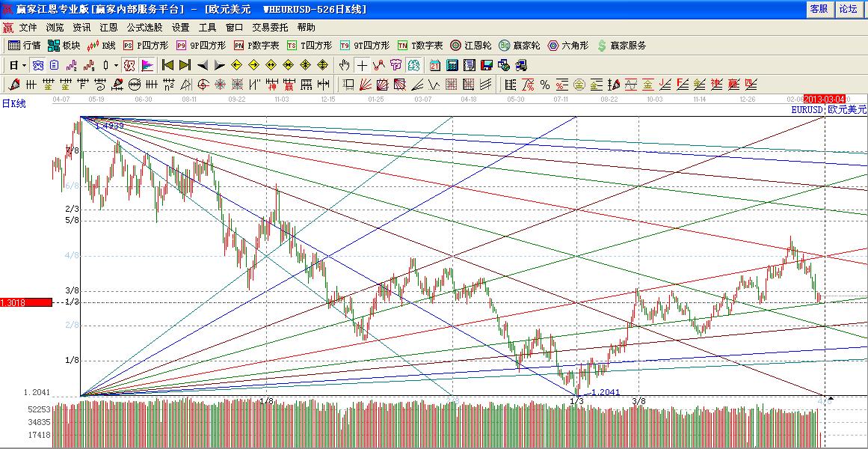Open the 江恩轮 (Gann wheel) tool

click(470, 46)
